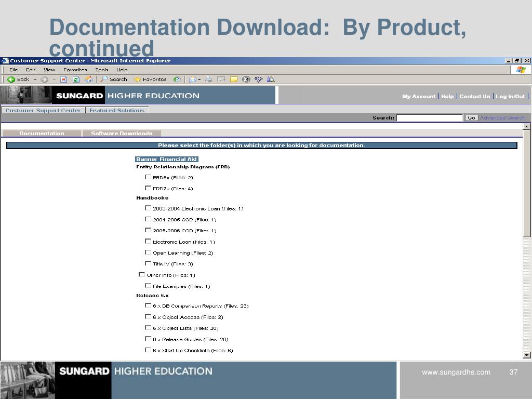Check the 6.x DB Comparison Reports checkbox
Viewport: 532px width, 399px height.
(148, 305)
